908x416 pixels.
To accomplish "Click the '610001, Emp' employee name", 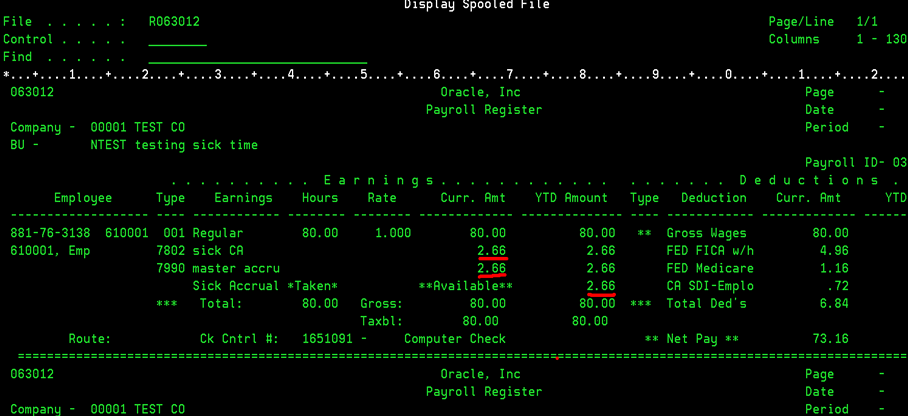I will pyautogui.click(x=50, y=251).
